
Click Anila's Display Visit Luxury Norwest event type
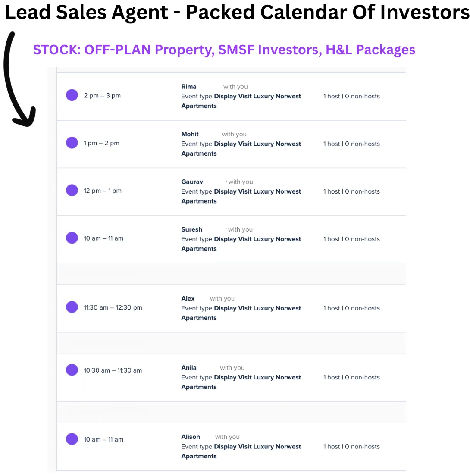point(257,377)
